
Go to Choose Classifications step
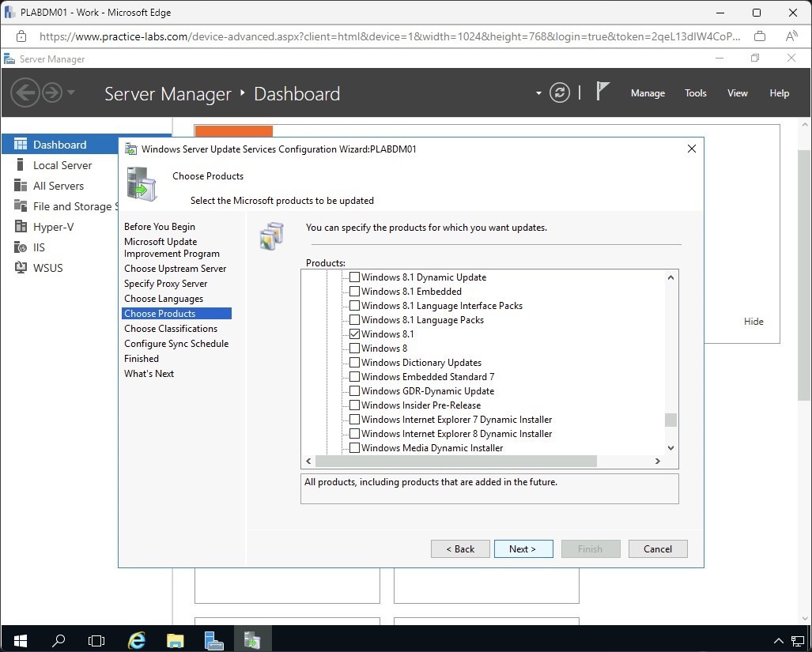tap(171, 329)
